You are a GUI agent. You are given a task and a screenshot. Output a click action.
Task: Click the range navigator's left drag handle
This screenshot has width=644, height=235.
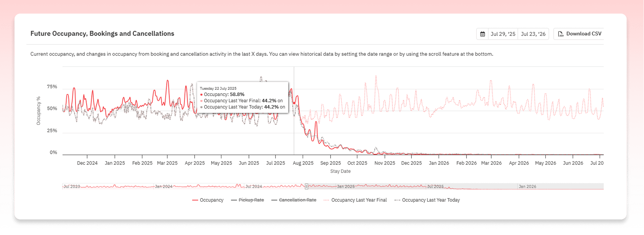pyautogui.click(x=306, y=187)
